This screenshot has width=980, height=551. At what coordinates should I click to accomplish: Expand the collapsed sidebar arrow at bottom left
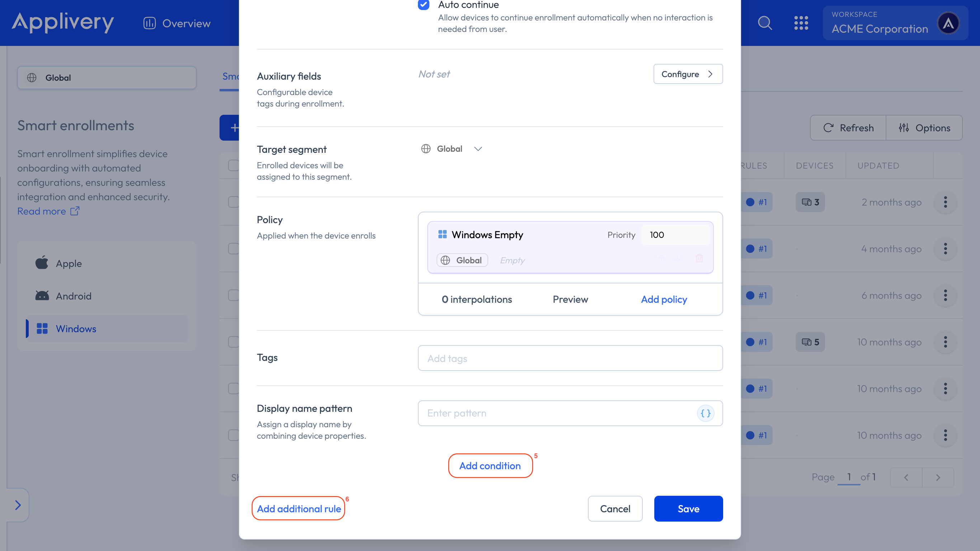click(x=18, y=505)
